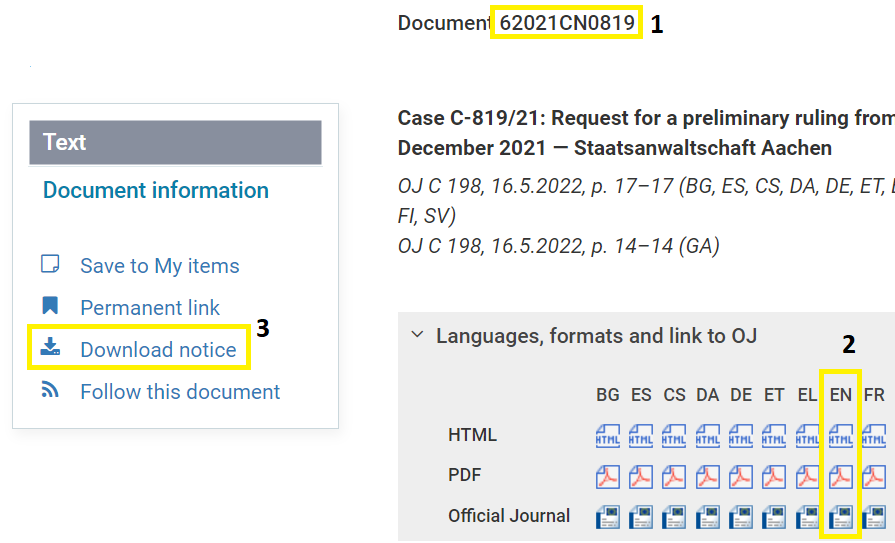Click the Follow this document link

[180, 392]
